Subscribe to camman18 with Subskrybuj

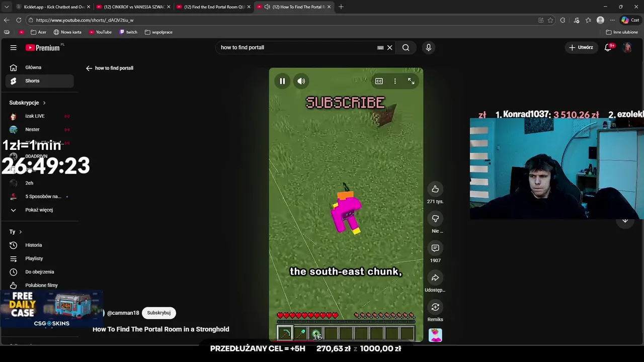(x=158, y=313)
